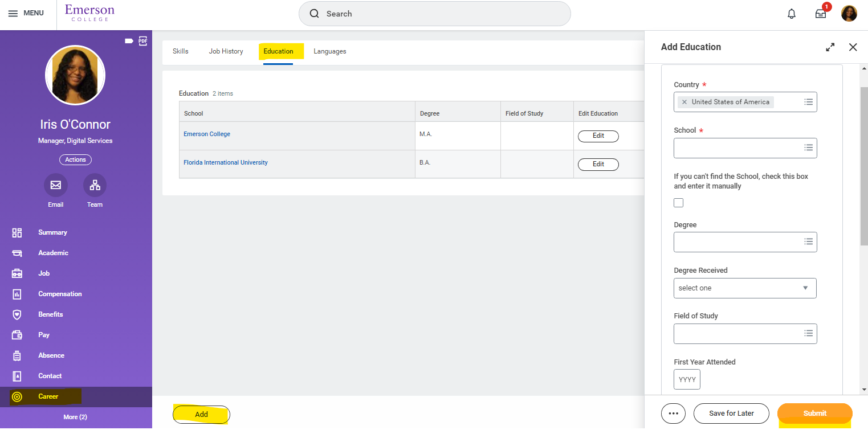Click the Team org chart icon

pos(95,185)
